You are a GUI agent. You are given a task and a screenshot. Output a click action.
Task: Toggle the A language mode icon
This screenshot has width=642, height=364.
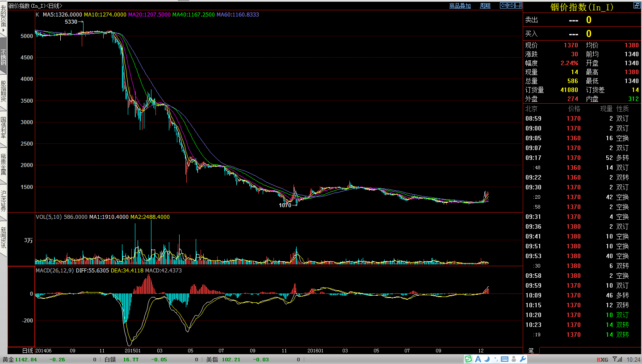478,359
